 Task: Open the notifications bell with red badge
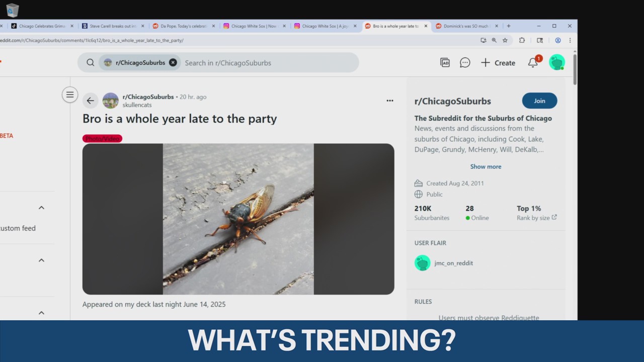(x=533, y=62)
